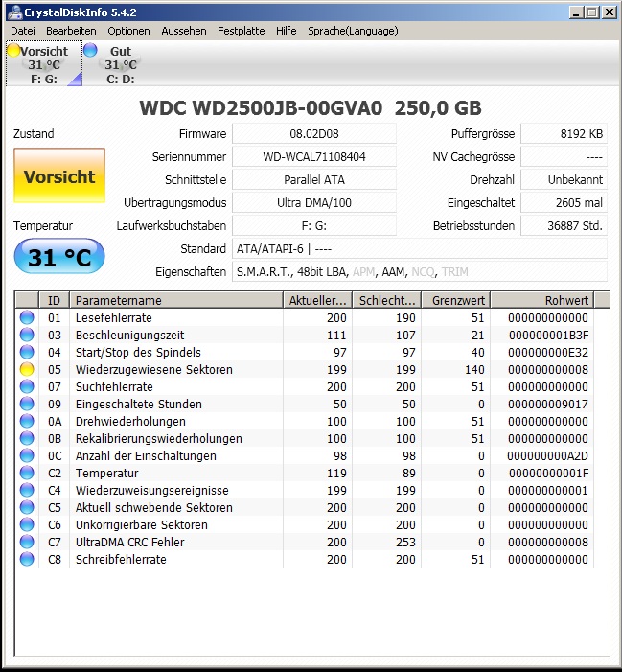Click the CrystalDiskInfo title bar app icon

tap(15, 12)
